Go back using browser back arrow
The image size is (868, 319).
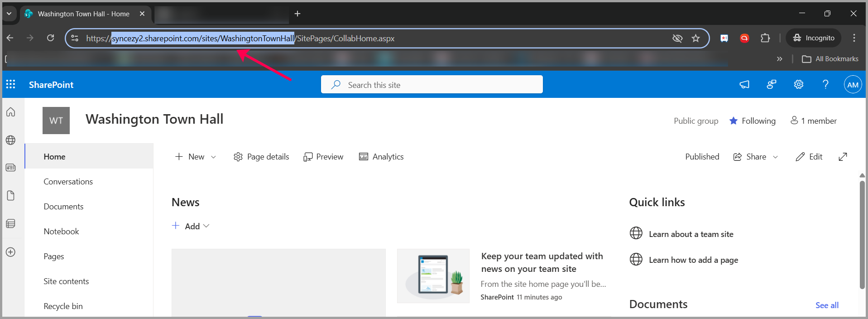click(10, 38)
